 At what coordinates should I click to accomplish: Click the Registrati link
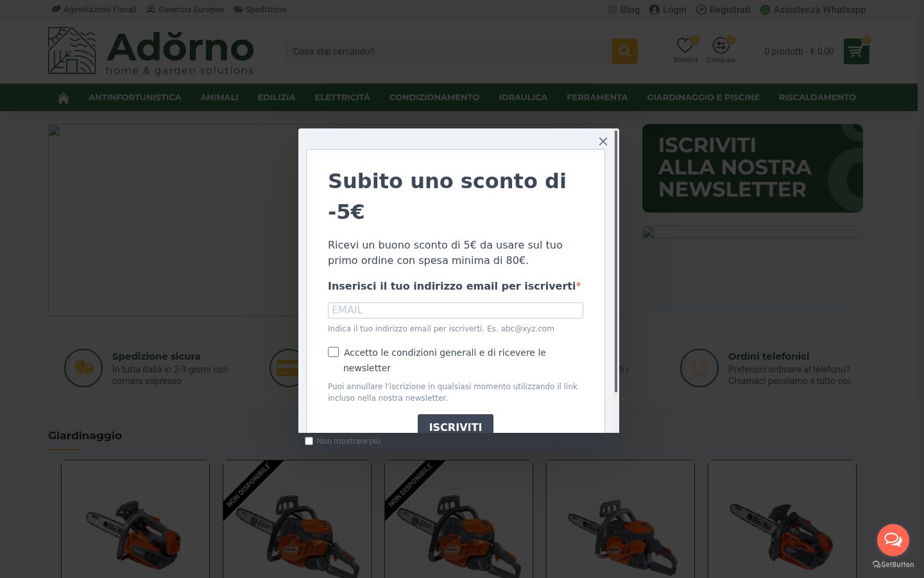[x=723, y=10]
